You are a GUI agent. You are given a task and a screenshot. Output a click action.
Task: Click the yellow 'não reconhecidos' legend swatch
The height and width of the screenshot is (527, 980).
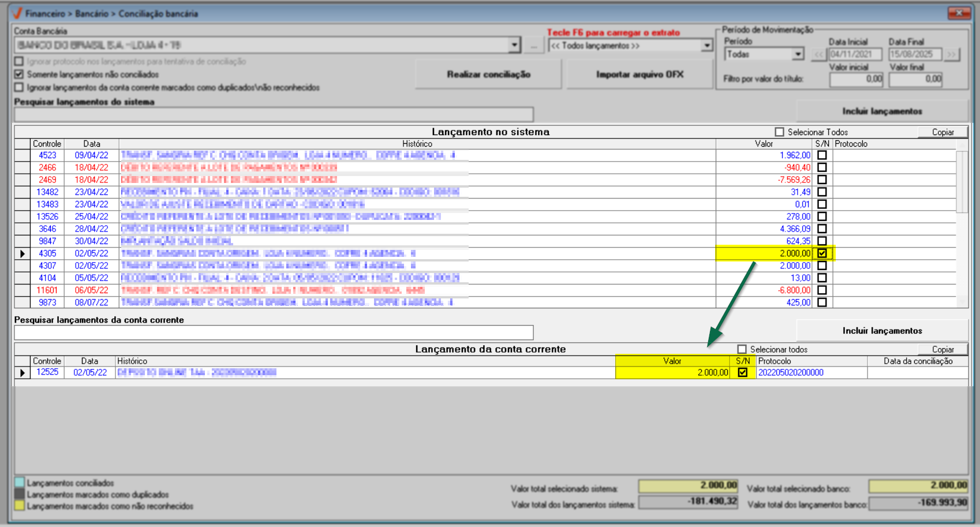[x=20, y=506]
